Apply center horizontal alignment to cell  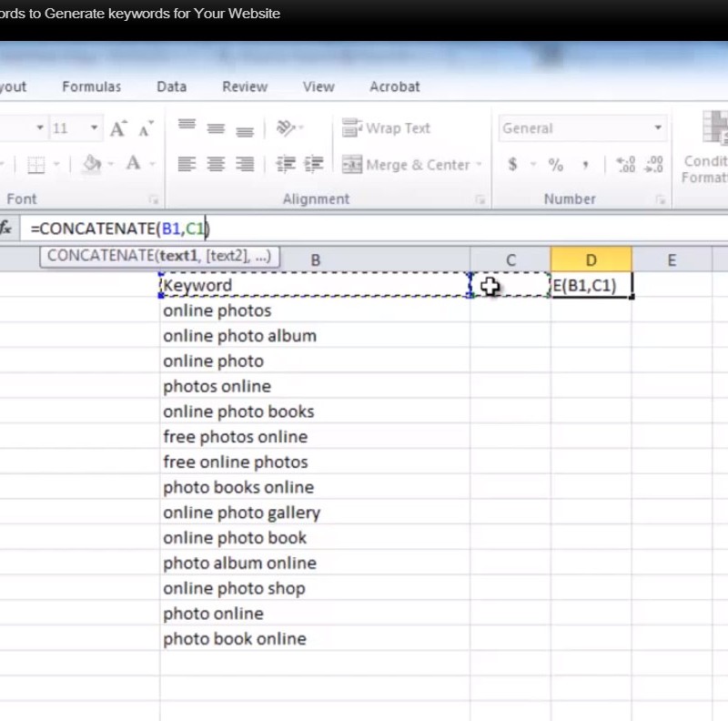point(216,165)
